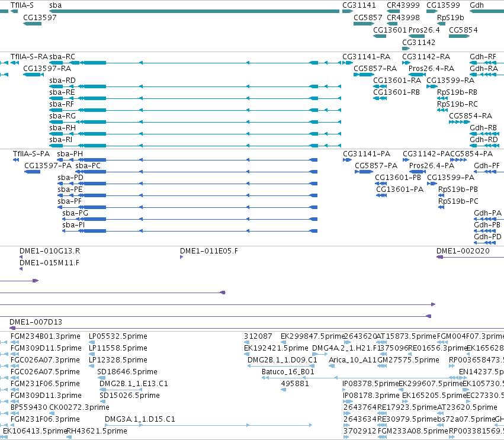The height and width of the screenshot is (440, 504).
Task: Open protein label sba-PD
Action: pos(70,178)
